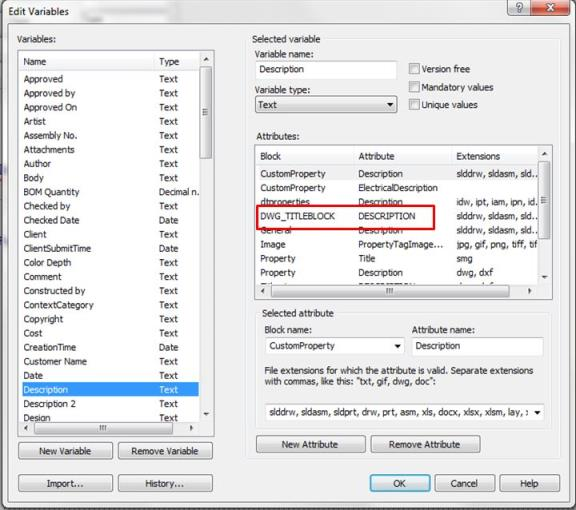Click the attributes horizontal scrollbar thumb
Image resolution: width=576 pixels, height=510 pixels.
tap(390, 291)
